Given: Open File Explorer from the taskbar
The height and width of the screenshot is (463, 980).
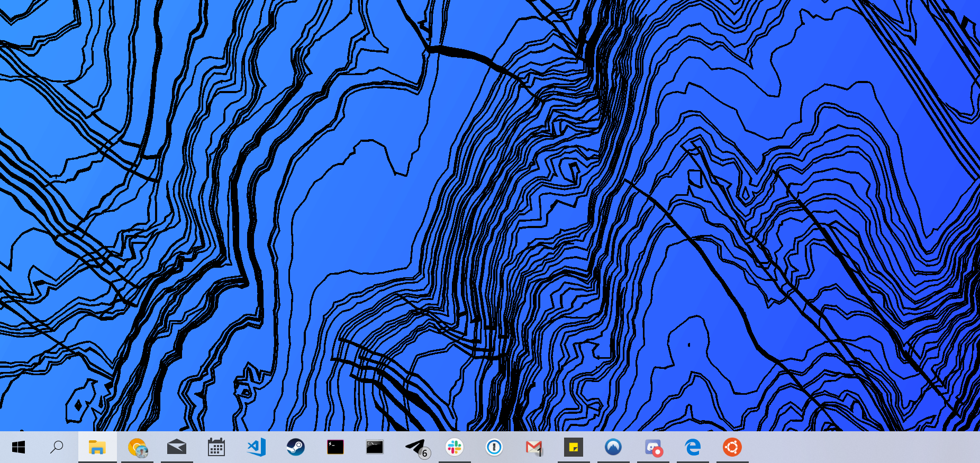Looking at the screenshot, I should [x=97, y=448].
